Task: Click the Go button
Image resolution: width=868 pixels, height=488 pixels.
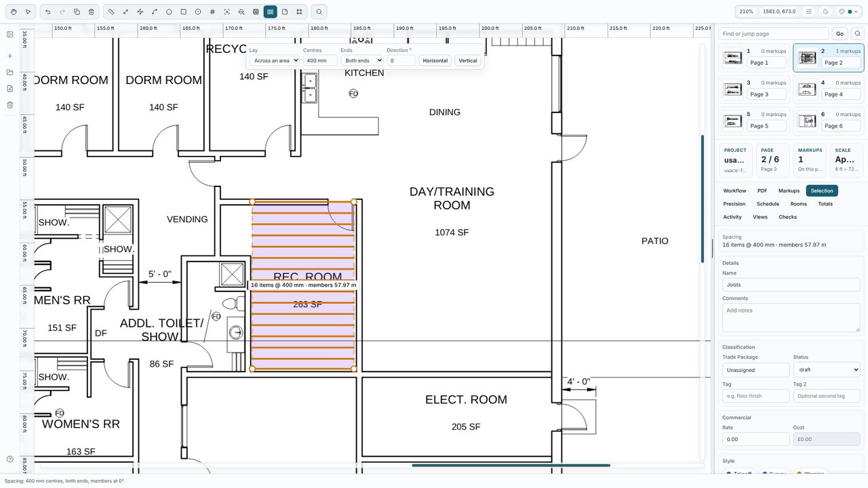Action: (x=840, y=34)
